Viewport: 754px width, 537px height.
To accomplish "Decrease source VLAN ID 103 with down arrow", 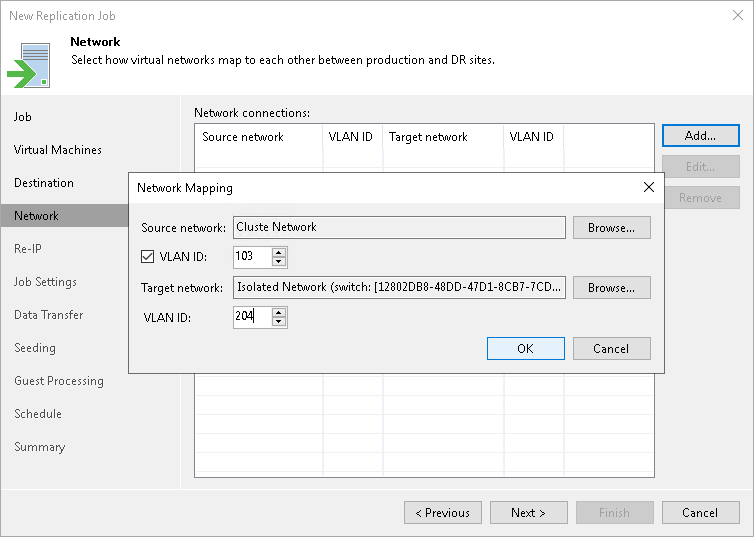I will [279, 262].
